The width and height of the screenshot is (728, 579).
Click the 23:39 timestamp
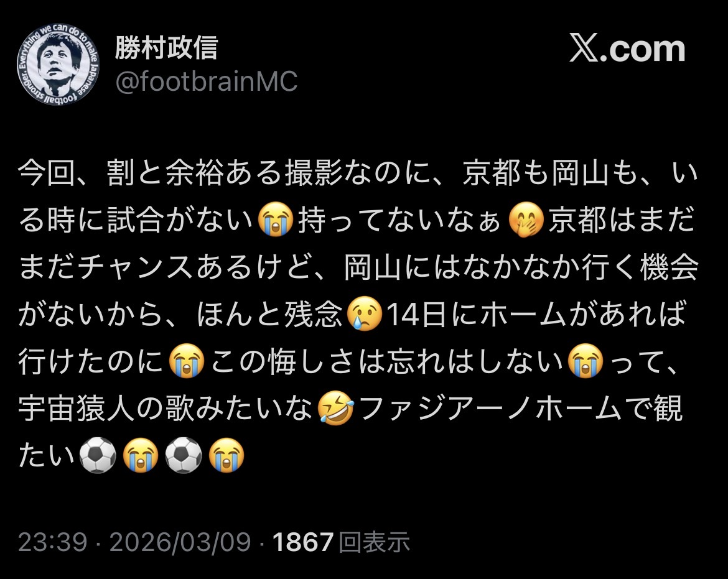[x=53, y=542]
